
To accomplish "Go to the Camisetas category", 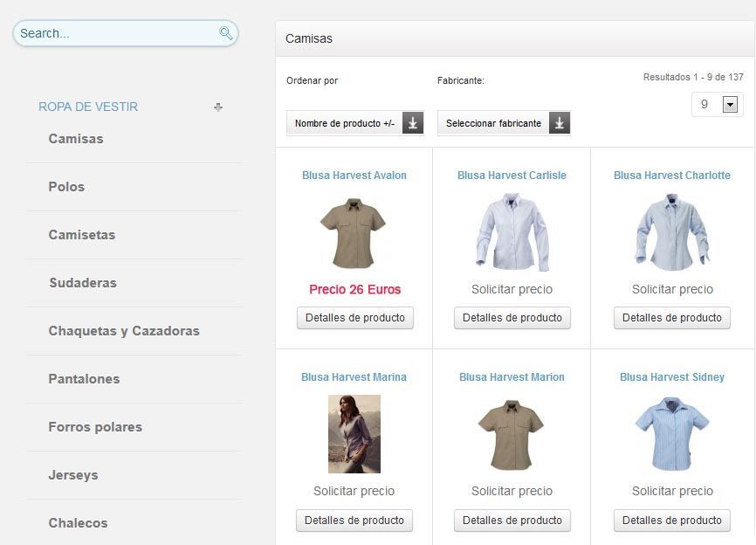I will pos(82,235).
